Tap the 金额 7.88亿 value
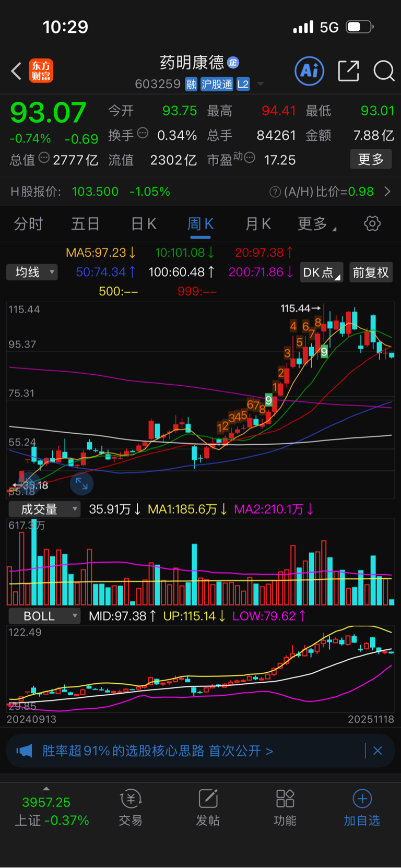Viewport: 401px width, 868px height. pyautogui.click(x=373, y=135)
